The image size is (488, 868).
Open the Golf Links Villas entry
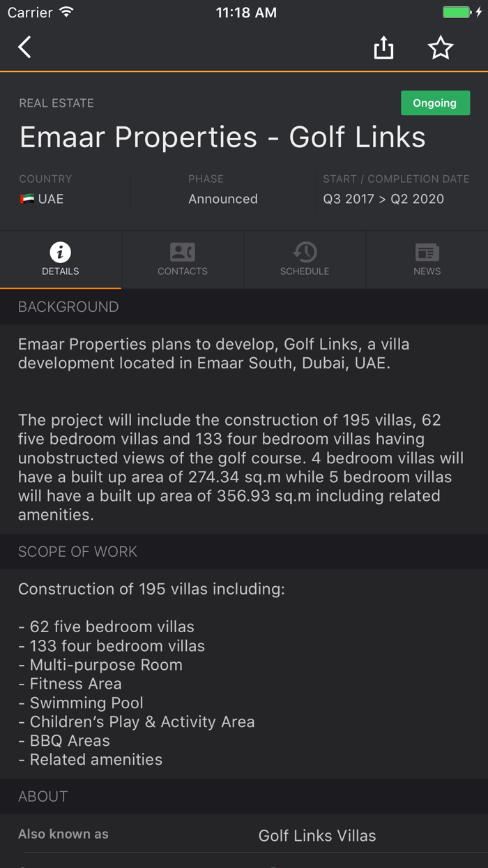tap(317, 835)
